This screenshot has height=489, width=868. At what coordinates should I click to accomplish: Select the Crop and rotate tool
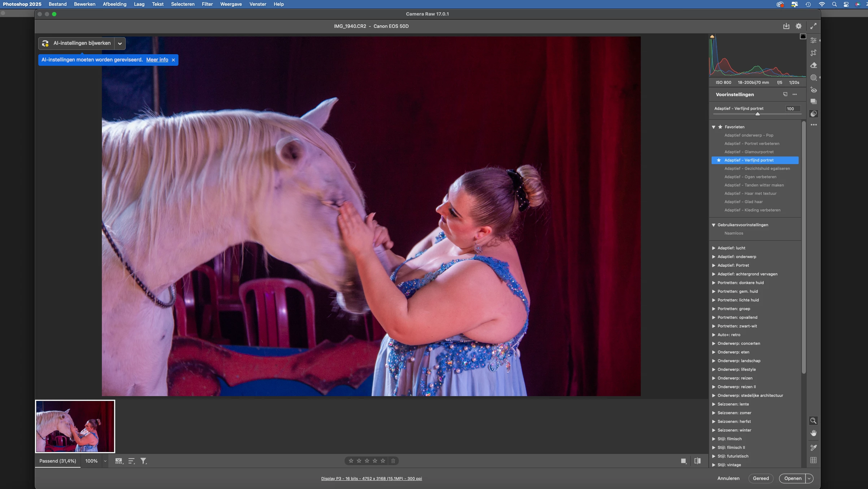[x=813, y=53]
